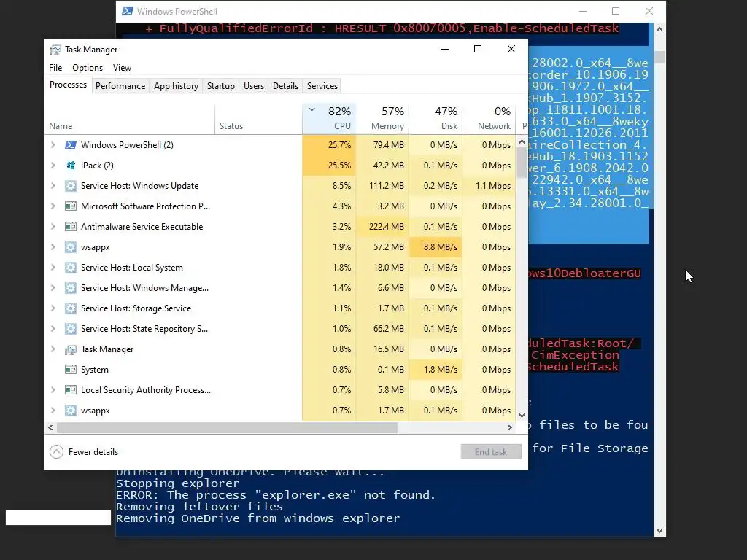Switch to the Services tab
747x560 pixels.
[322, 86]
